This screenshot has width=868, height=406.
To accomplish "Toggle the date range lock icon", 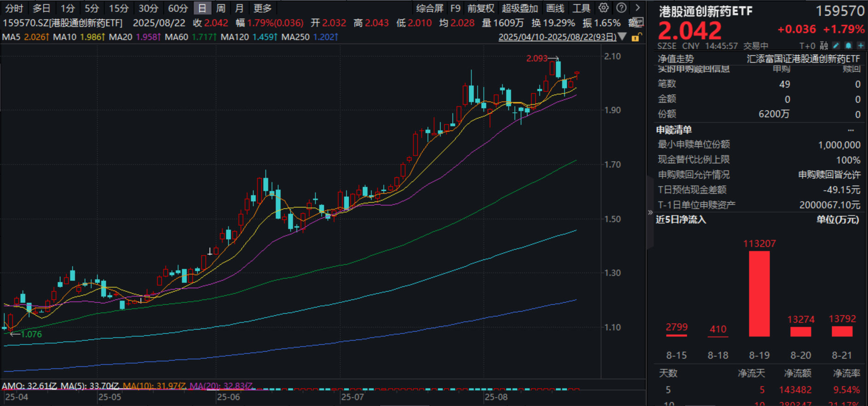I will point(635,37).
